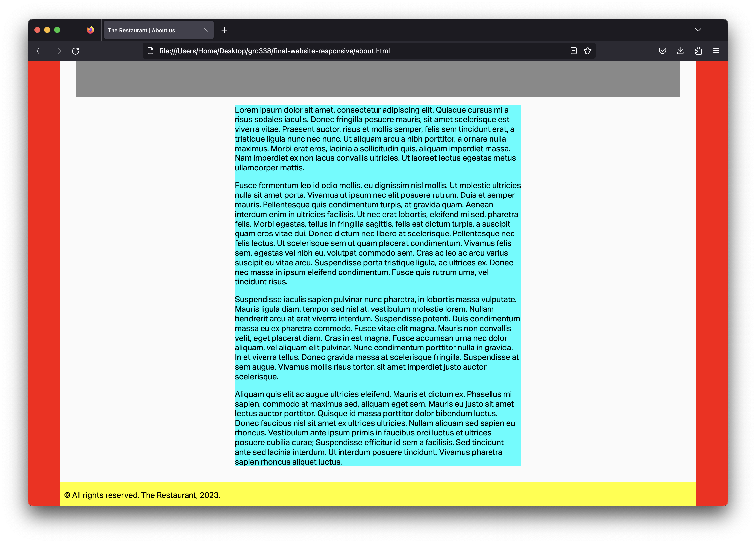Go back with the browser back arrow

pyautogui.click(x=40, y=51)
